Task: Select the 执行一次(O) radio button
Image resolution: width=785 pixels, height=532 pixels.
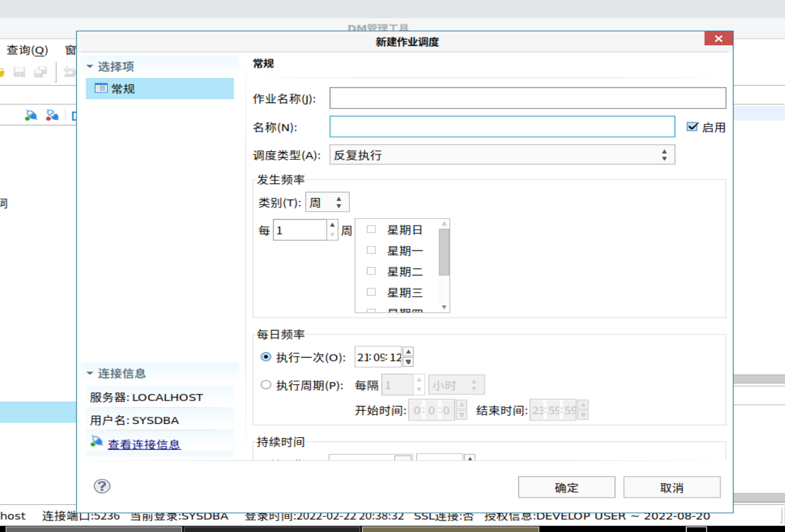Action: click(x=265, y=357)
